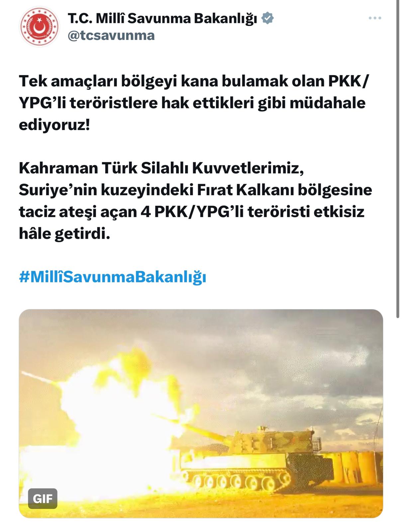Viewport: 402px width, 532px height.
Task: Click the line starting "Suriye'nin kuzeyindeki"
Action: click(195, 190)
